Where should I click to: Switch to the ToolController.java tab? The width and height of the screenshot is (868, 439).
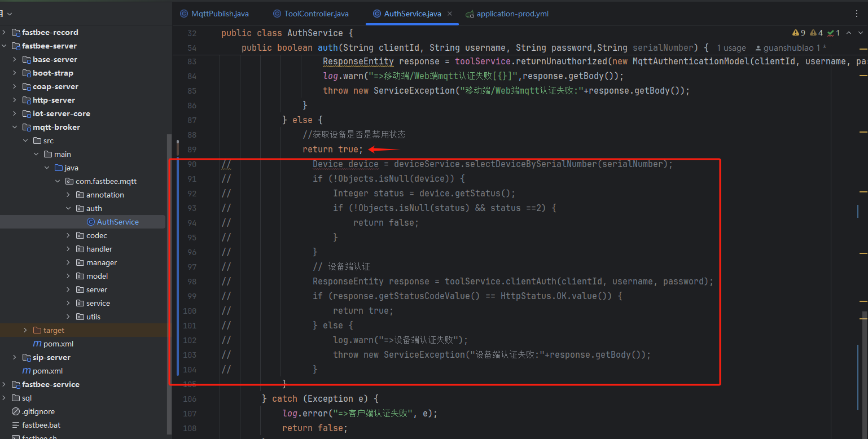tap(310, 14)
